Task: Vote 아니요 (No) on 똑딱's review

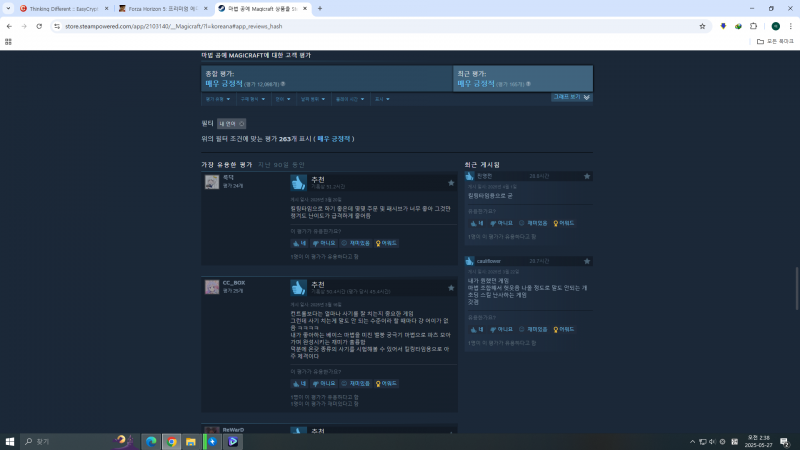Action: (324, 243)
